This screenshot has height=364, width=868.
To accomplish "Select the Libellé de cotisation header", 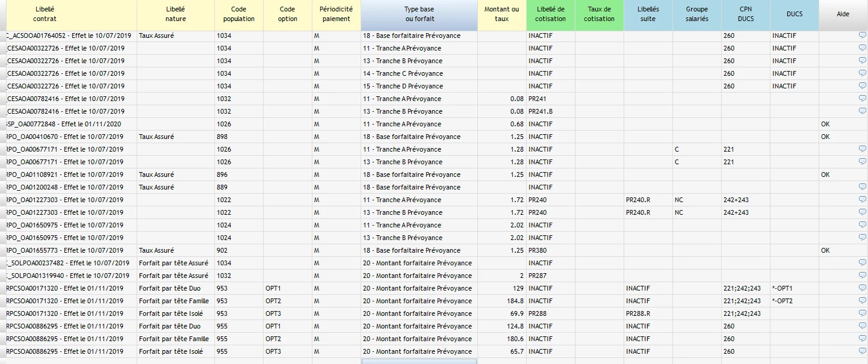I will tap(551, 15).
